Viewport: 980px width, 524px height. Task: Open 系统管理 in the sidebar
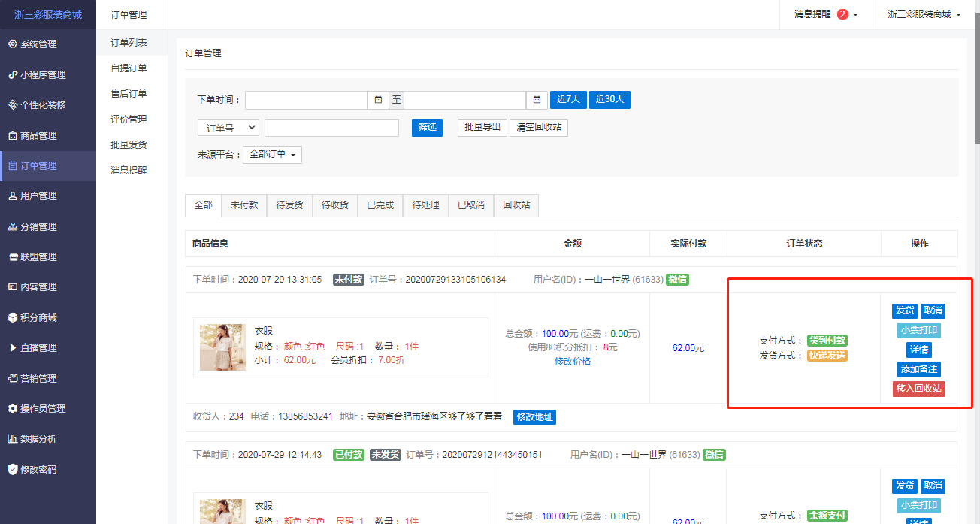click(x=48, y=44)
